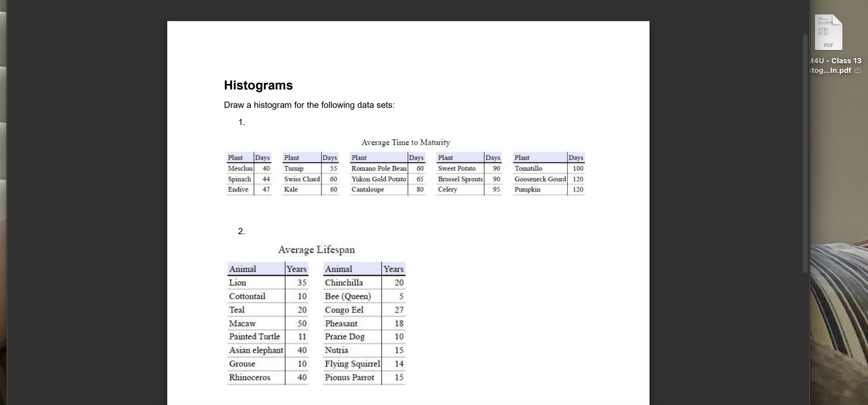Viewport: 868px width, 405px height.
Task: Click the 100 days value for Tomatillo
Action: (578, 168)
